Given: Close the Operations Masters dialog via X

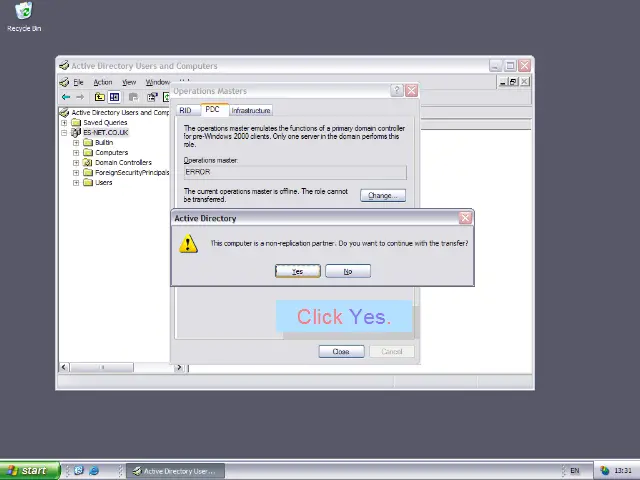Looking at the screenshot, I should click(411, 91).
